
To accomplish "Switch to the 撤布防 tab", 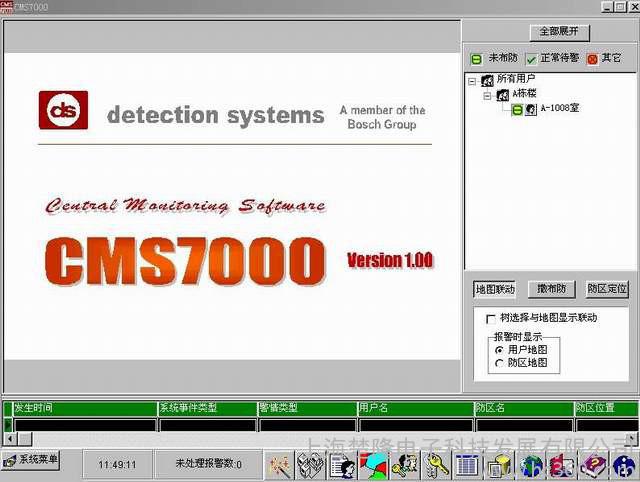I will coord(551,289).
